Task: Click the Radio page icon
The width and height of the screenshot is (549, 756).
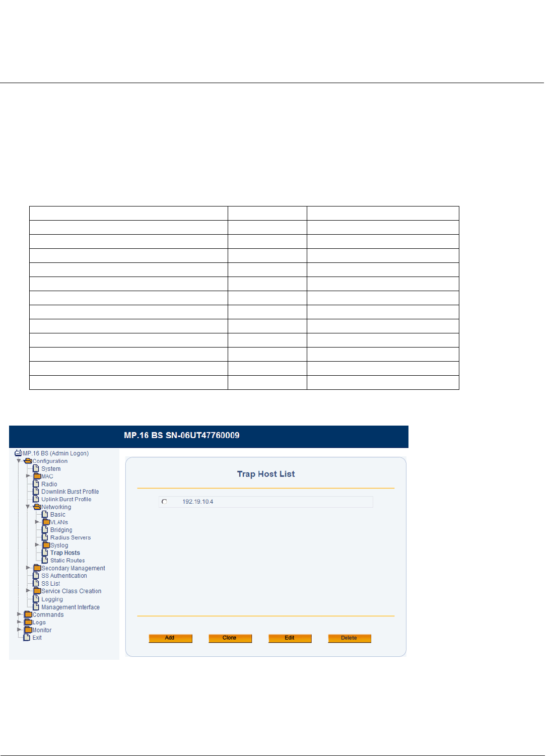Action: (36, 484)
